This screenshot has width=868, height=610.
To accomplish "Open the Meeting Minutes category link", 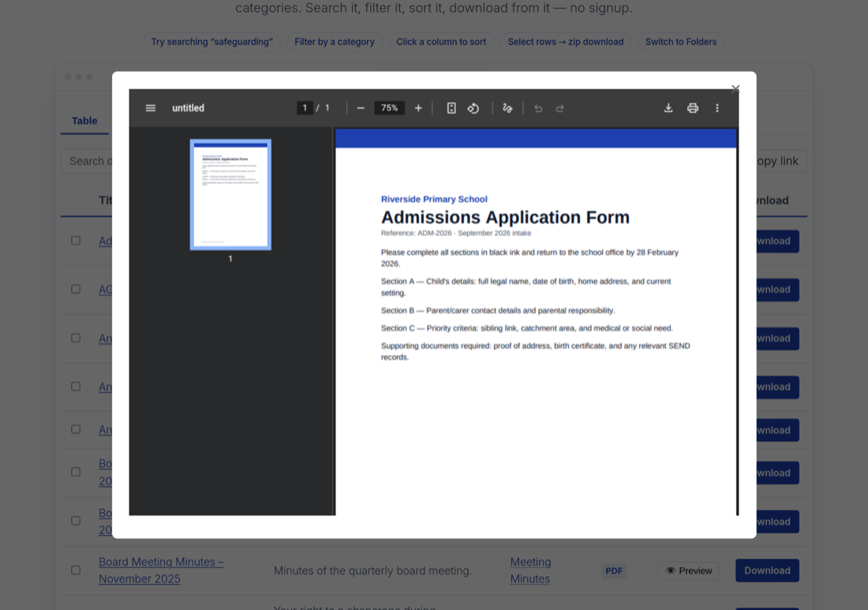I will point(530,570).
